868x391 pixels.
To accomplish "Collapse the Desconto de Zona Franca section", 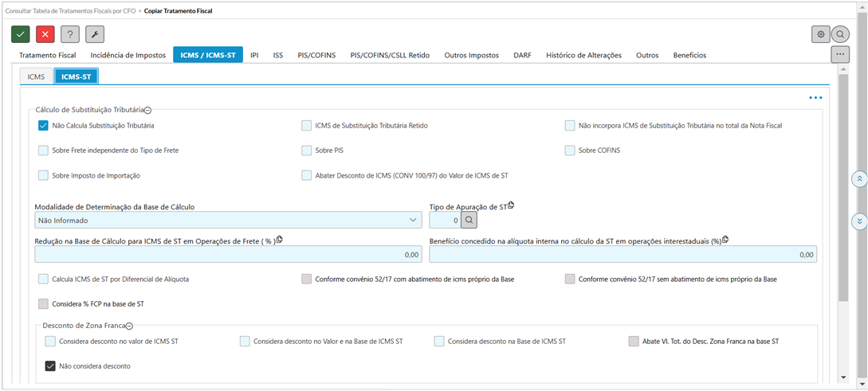I will [x=129, y=326].
